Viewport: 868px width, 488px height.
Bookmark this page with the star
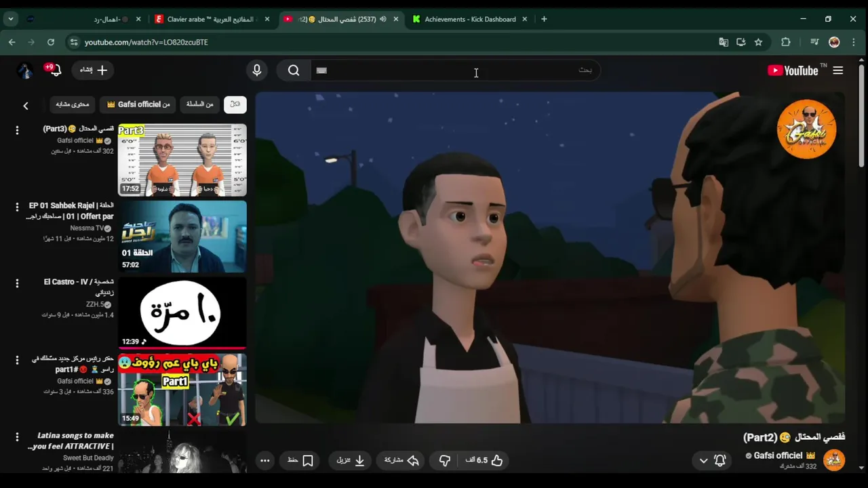(x=758, y=42)
